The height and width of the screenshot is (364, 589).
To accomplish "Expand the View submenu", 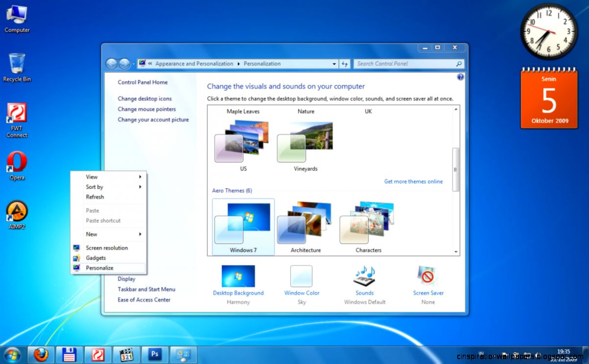I will 109,177.
